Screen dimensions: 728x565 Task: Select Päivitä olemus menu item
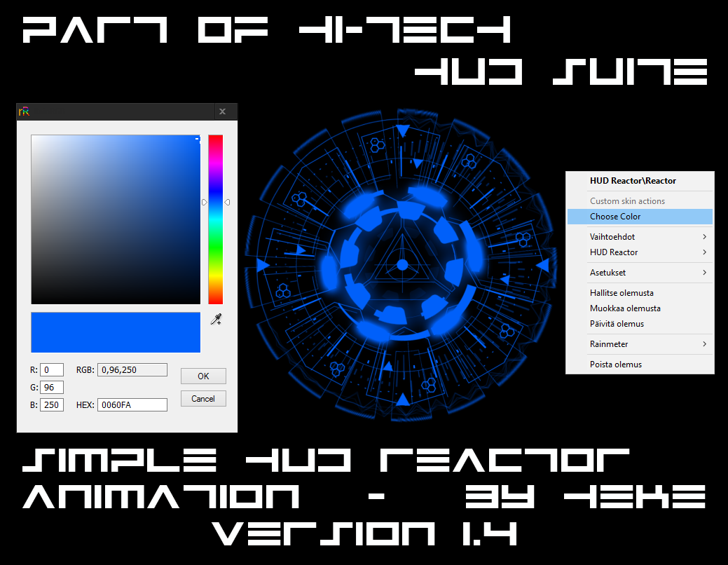pos(640,324)
